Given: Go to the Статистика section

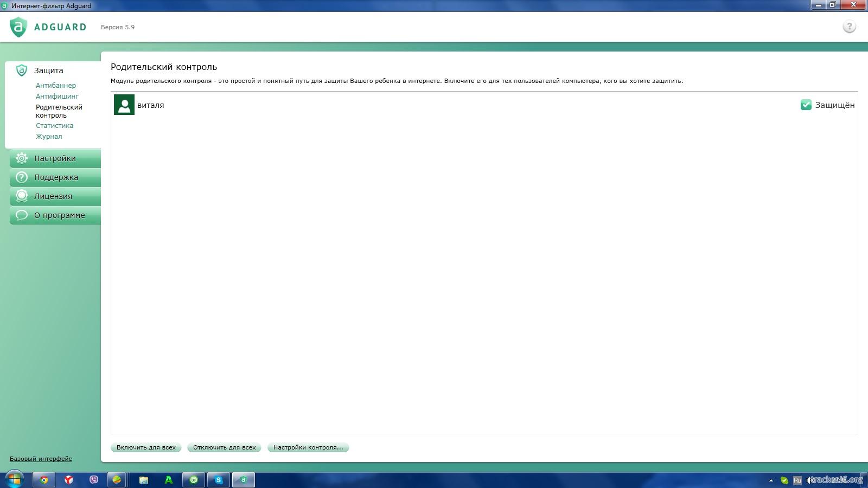Looking at the screenshot, I should point(55,126).
